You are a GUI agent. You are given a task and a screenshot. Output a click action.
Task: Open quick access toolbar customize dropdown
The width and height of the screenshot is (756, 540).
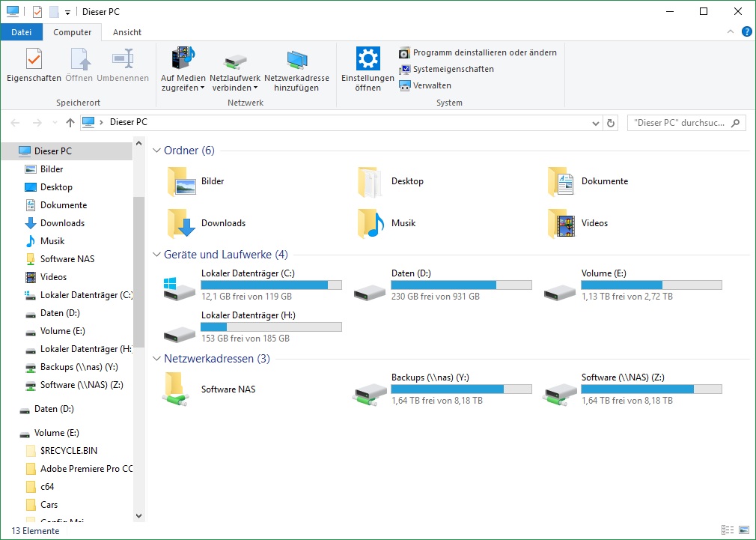[x=67, y=12]
